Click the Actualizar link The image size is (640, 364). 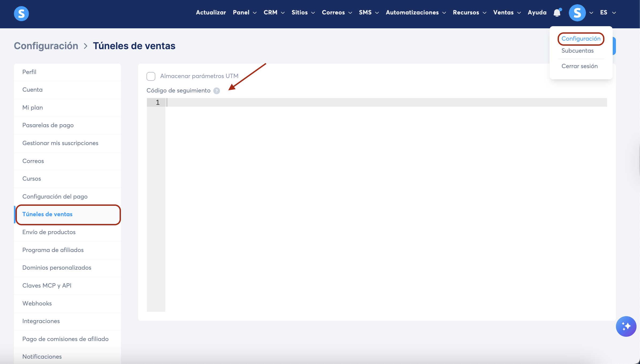pyautogui.click(x=211, y=13)
